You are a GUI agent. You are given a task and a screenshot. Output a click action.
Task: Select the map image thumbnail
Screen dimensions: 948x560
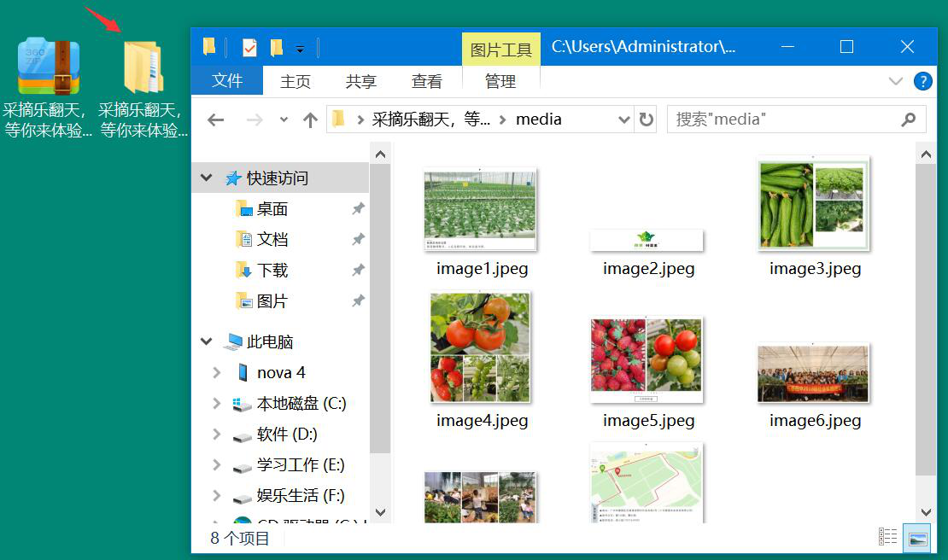[x=647, y=482]
